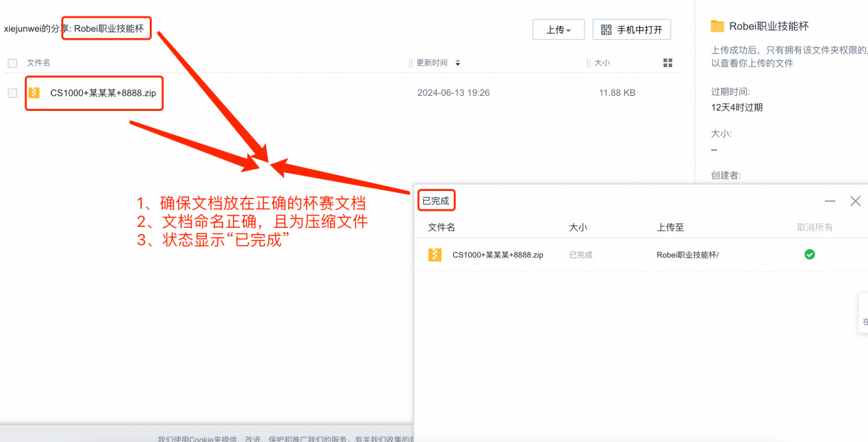Viewport: 868px width, 442px height.
Task: Click the 手机中打开 button
Action: point(632,30)
